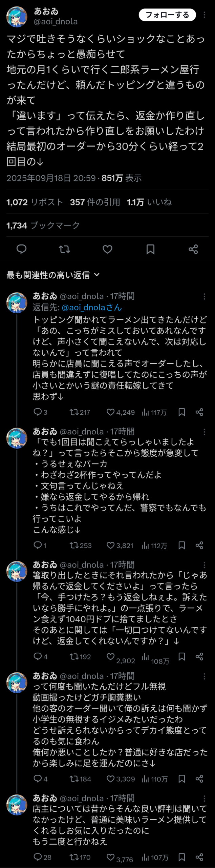The height and width of the screenshot is (868, 215).
Task: Bookmark the reply with 2,902 likes
Action: pos(182,656)
